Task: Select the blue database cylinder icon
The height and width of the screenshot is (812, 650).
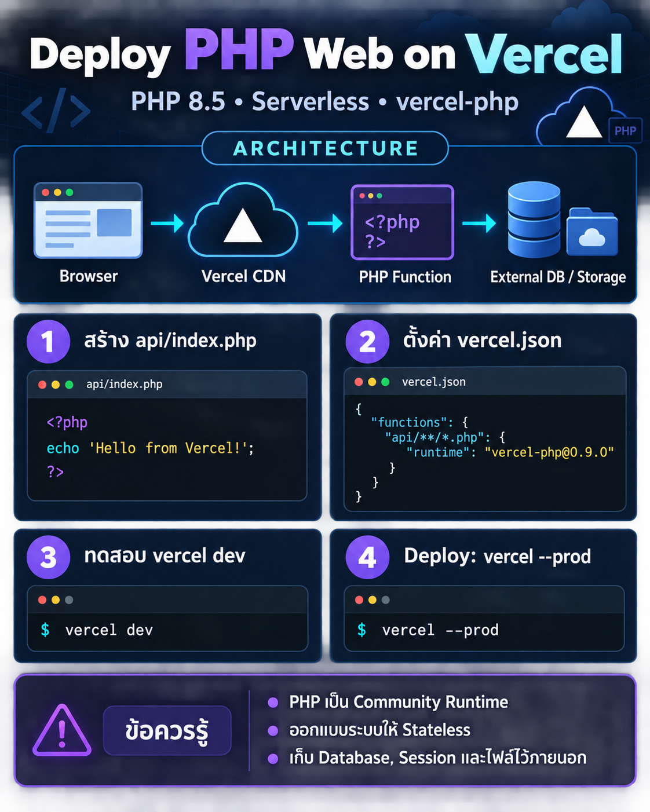Action: click(534, 220)
